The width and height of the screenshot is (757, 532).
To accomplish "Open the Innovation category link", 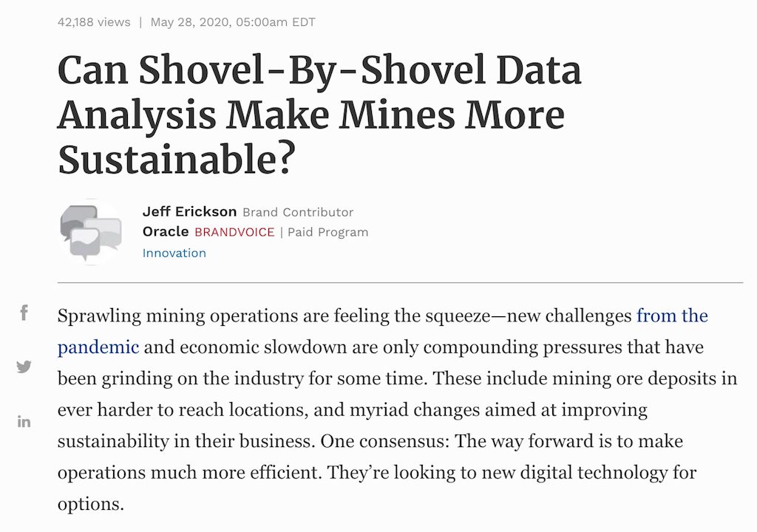I will tap(174, 253).
